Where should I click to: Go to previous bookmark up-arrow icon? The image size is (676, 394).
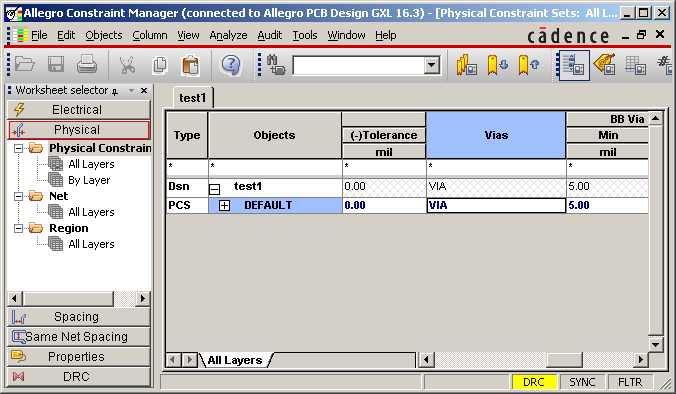pyautogui.click(x=529, y=65)
